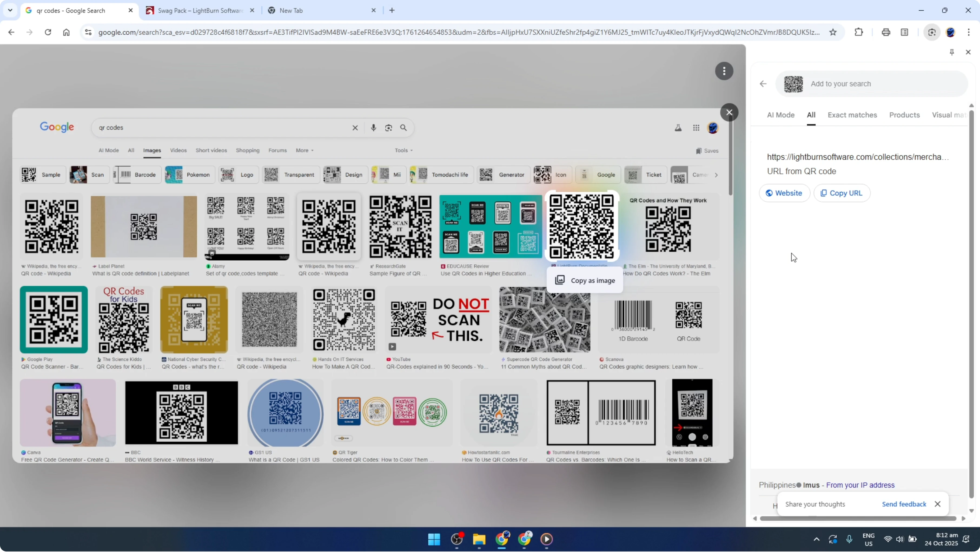Image resolution: width=980 pixels, height=552 pixels.
Task: Clear the qr codes search query
Action: click(x=355, y=127)
